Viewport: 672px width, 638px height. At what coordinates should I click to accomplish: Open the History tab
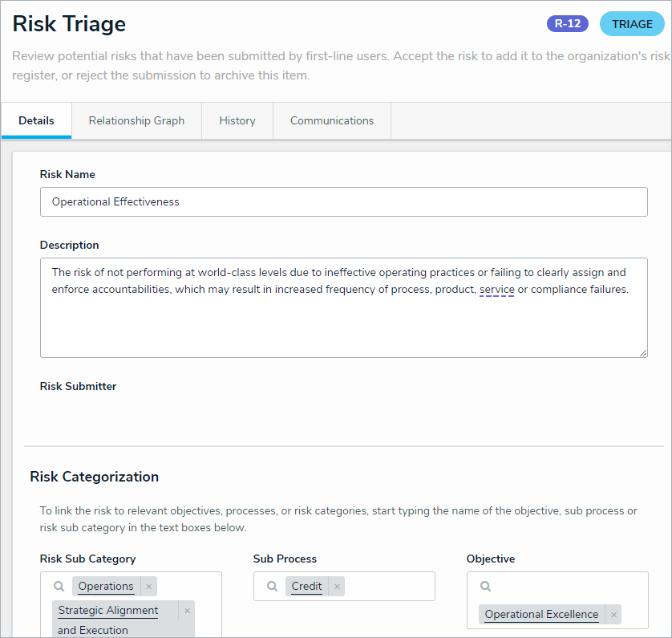tap(237, 121)
